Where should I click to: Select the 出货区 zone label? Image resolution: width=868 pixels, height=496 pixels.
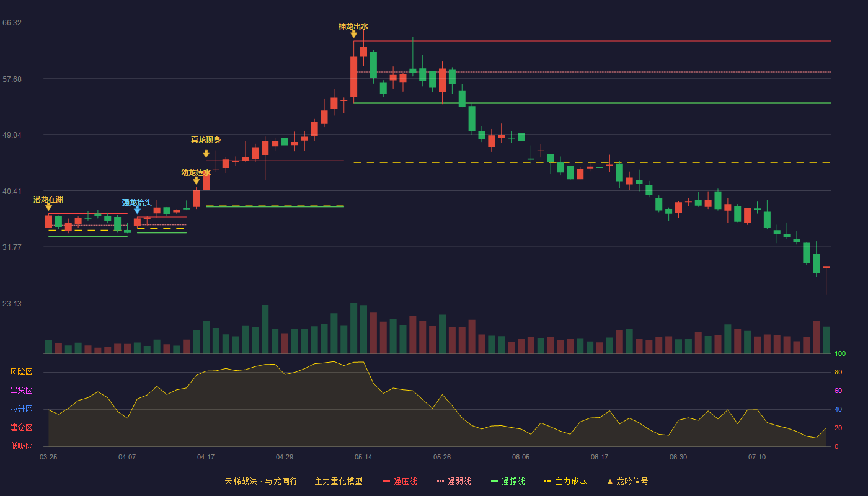coord(21,391)
